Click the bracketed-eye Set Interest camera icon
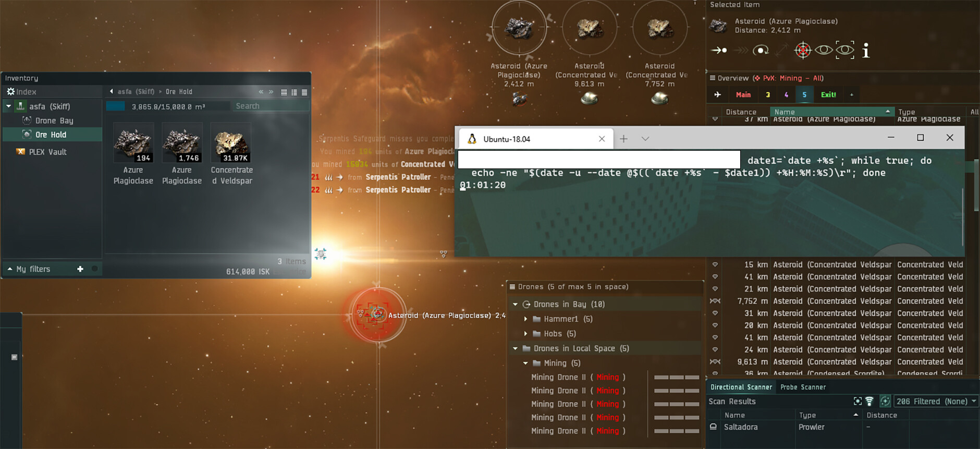Viewport: 980px width, 449px height. click(845, 50)
